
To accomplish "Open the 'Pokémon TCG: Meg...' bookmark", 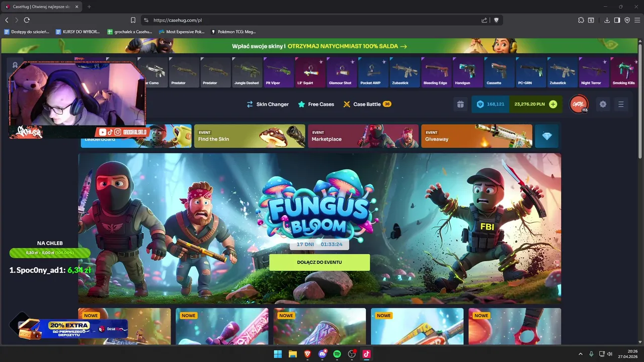I will tap(233, 32).
